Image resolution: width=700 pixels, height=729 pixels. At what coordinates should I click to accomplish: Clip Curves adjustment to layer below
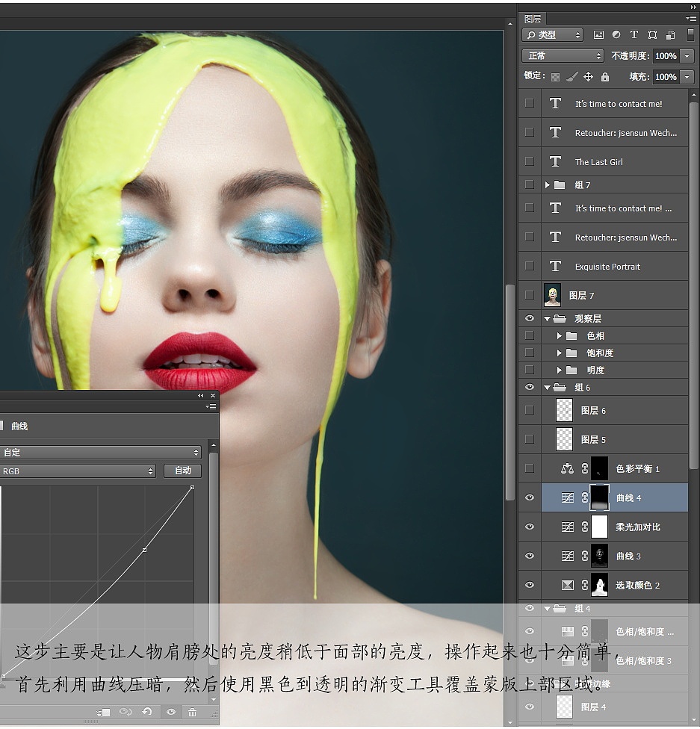pos(103,713)
